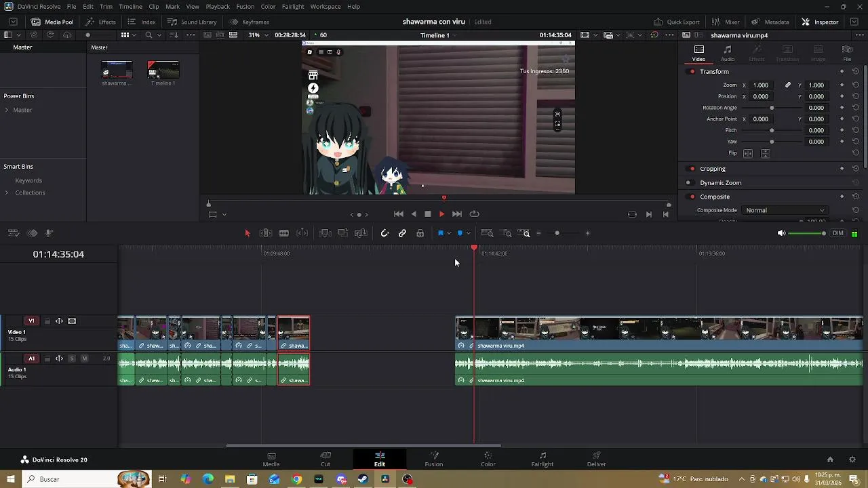
Task: Solo the A1 audio track
Action: 72,359
